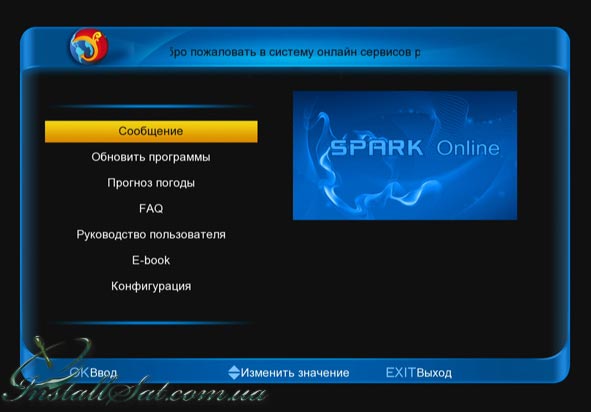The width and height of the screenshot is (591, 412).
Task: Open the FAQ menu item
Action: 151,208
